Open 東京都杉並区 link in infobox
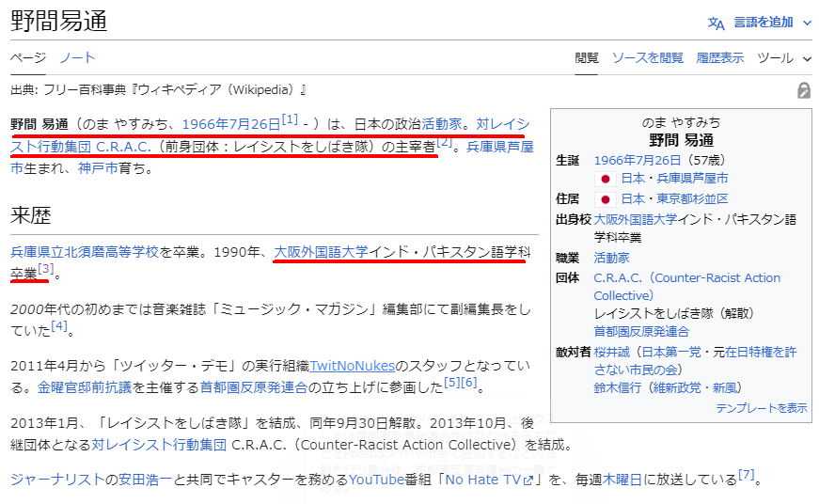 [693, 199]
